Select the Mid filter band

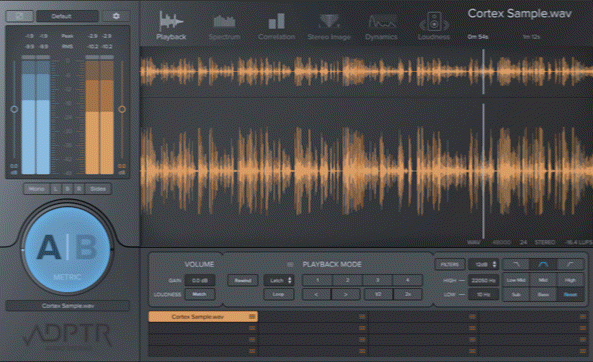click(x=543, y=280)
